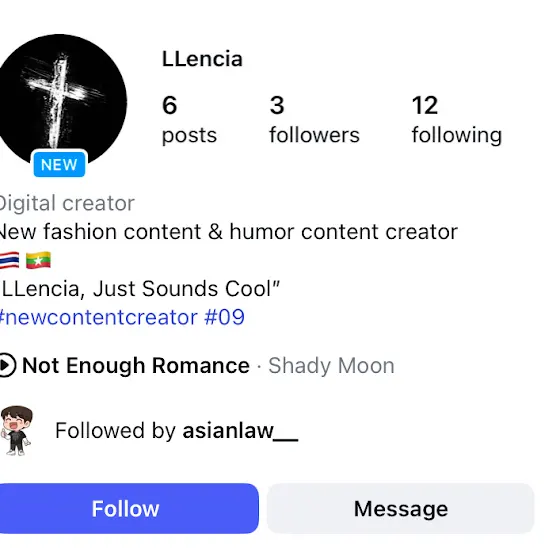Open the Not Enough Romance song
The height and width of the screenshot is (560, 560).
point(136,366)
